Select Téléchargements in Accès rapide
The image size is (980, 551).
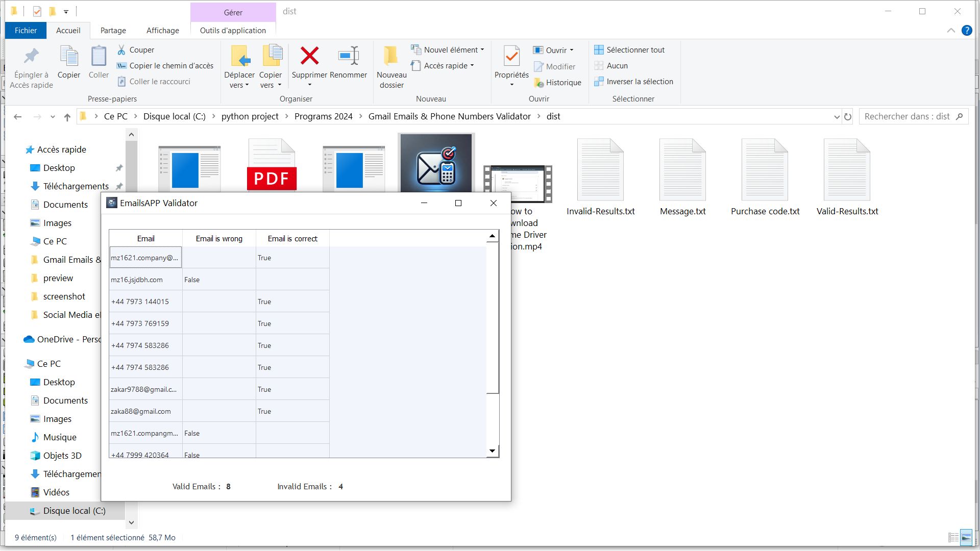tap(76, 186)
